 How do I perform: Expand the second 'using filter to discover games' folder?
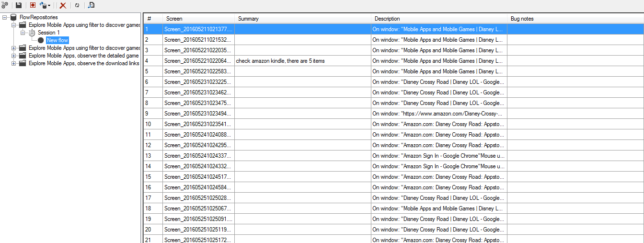point(13,48)
